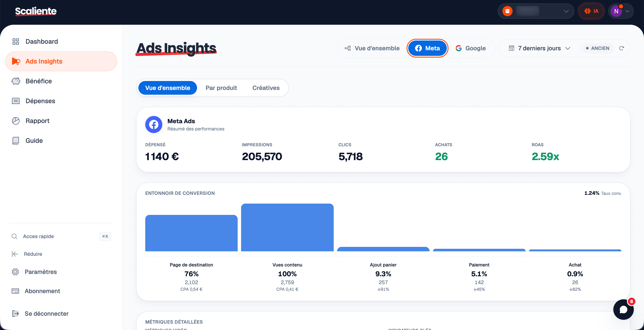The height and width of the screenshot is (330, 644).
Task: Click the Paiement 5.1% funnel stat
Action: pyautogui.click(x=479, y=274)
